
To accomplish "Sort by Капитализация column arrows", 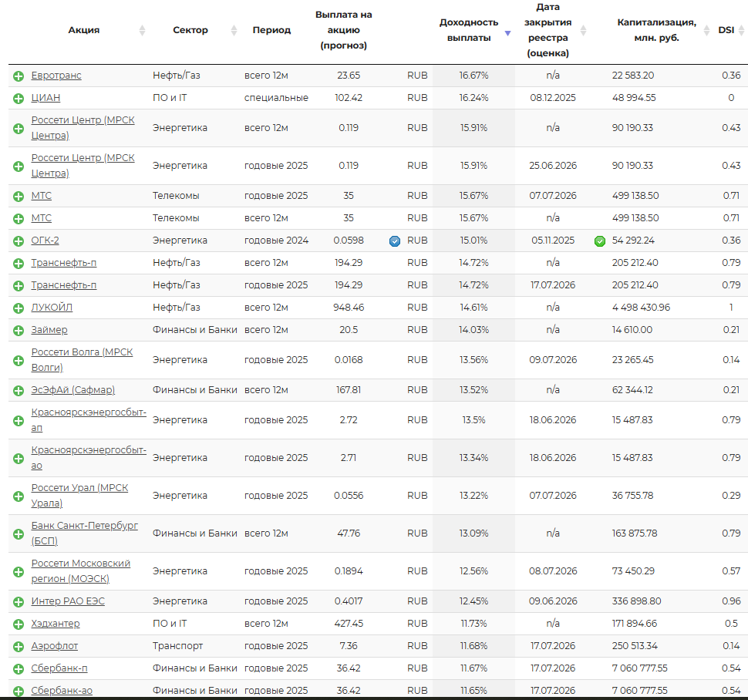I will tap(706, 31).
